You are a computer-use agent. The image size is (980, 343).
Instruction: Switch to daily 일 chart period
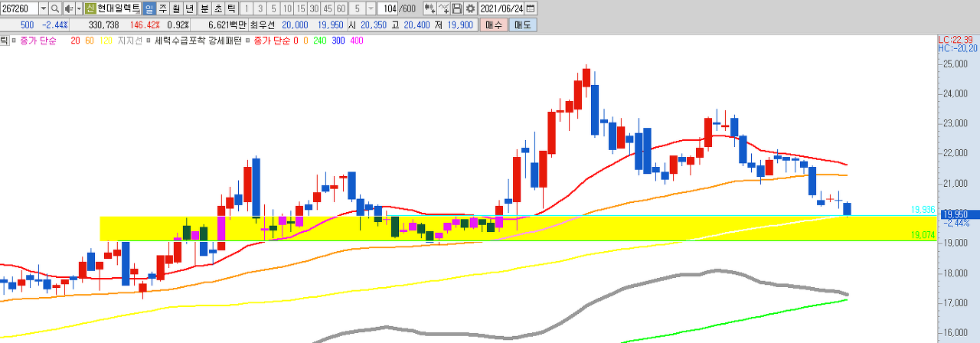[x=149, y=8]
